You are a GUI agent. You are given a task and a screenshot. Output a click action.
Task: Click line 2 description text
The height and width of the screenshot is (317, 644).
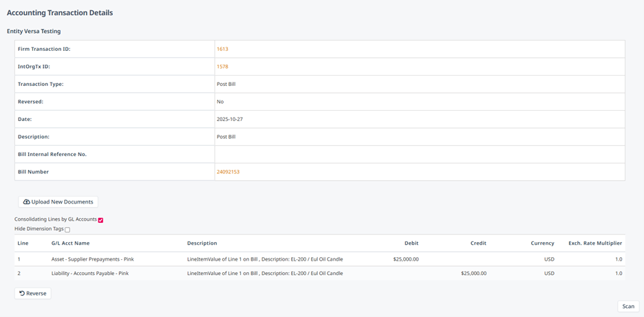[265, 274]
